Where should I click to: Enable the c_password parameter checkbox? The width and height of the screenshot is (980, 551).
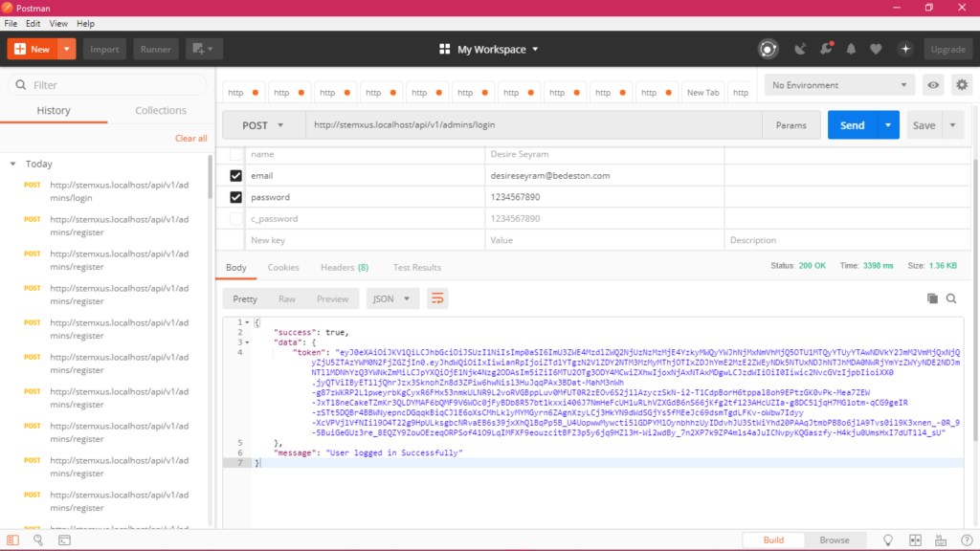point(235,219)
